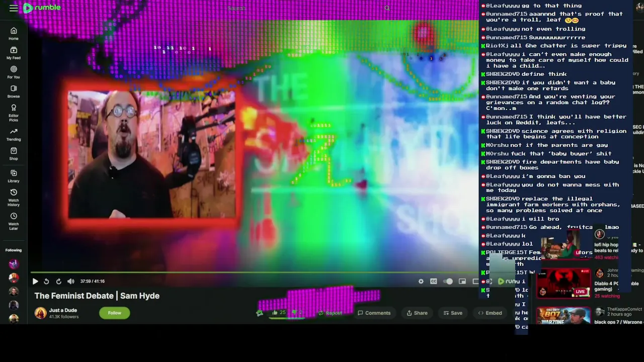Click the video title 'The Feminist Debate | Sam Hyde'
Image resolution: width=644 pixels, height=362 pixels.
97,296
